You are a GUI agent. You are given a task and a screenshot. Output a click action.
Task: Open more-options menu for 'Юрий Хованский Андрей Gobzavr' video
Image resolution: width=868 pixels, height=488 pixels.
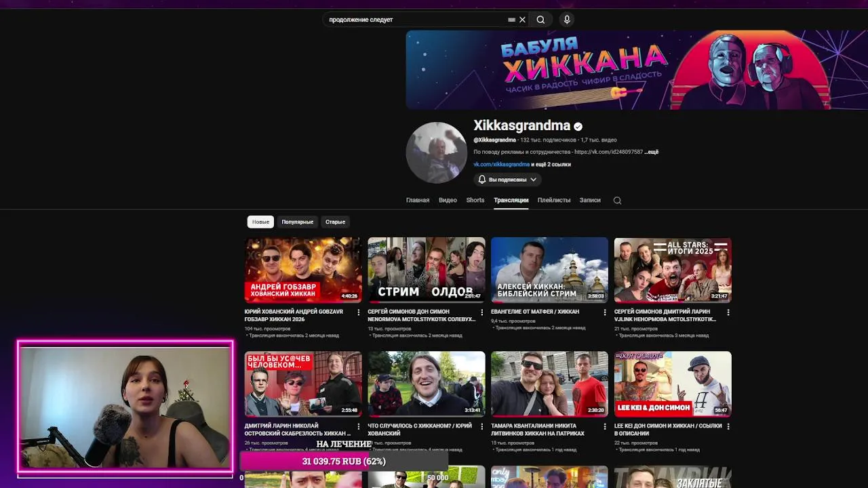point(359,312)
